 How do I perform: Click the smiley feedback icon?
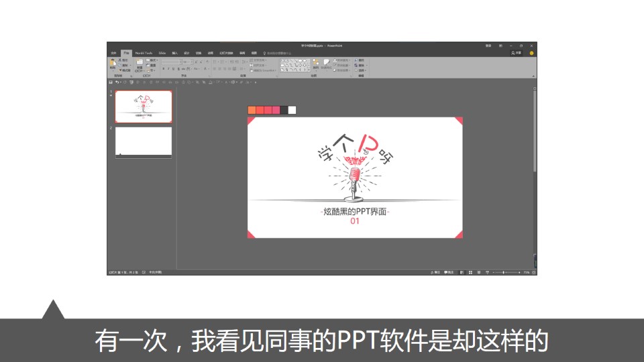(531, 52)
